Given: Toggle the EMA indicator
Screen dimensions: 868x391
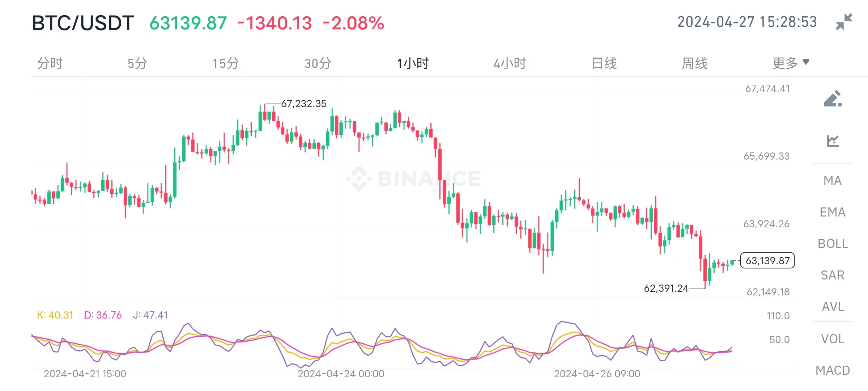Looking at the screenshot, I should [x=833, y=212].
